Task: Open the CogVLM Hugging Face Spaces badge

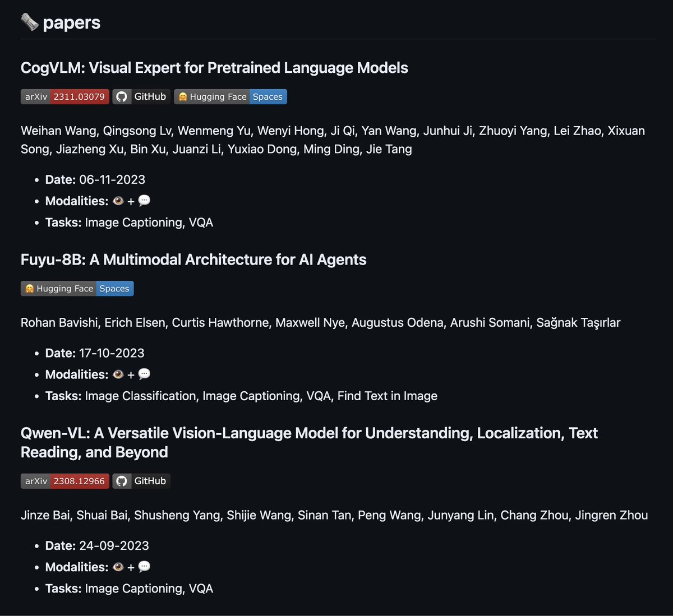Action: (x=231, y=97)
